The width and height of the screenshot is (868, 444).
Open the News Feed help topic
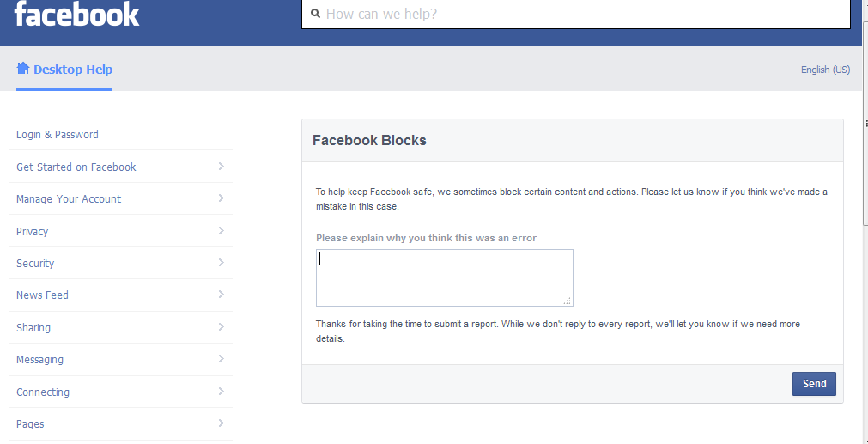coord(43,295)
